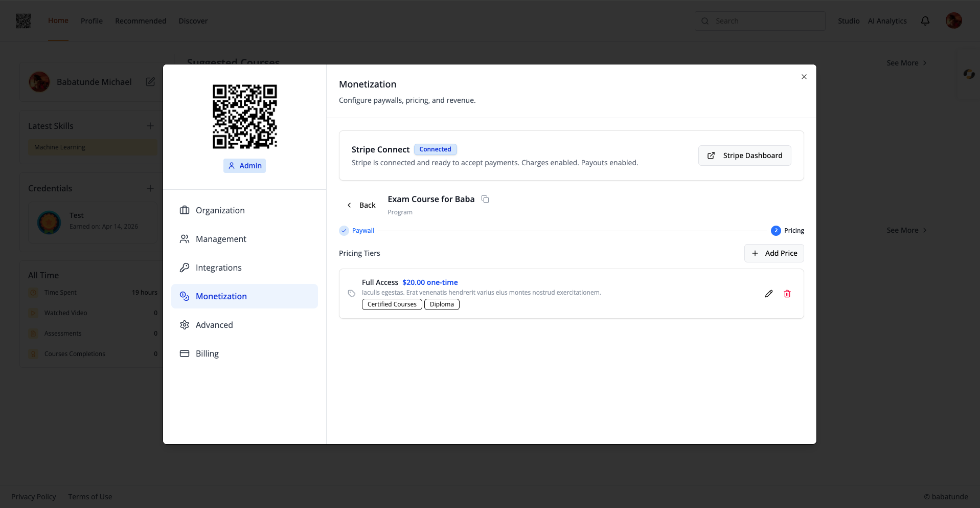
Task: Click the Admin role badge
Action: (x=245, y=166)
